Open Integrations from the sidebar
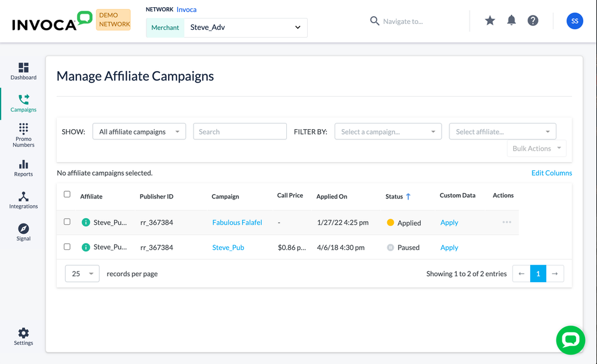The image size is (597, 364). coord(23,200)
